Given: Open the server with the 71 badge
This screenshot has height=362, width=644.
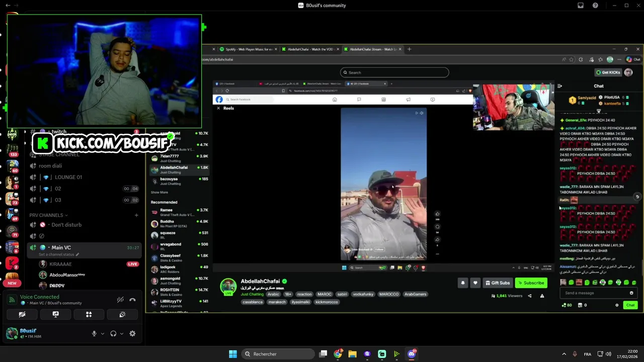Looking at the screenshot, I should tap(12, 231).
